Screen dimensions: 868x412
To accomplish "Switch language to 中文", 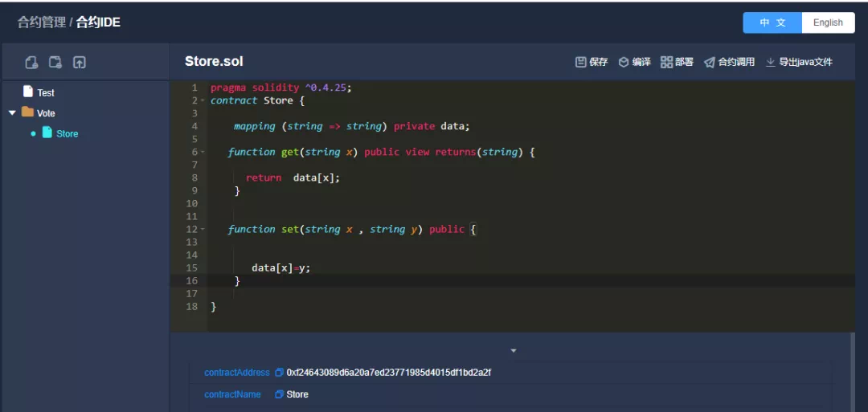I will tap(773, 22).
